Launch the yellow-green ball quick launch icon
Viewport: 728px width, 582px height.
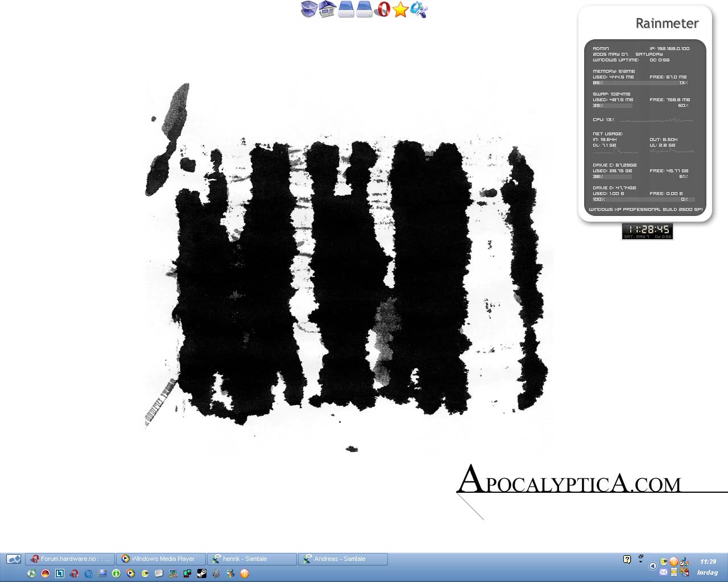[145, 573]
